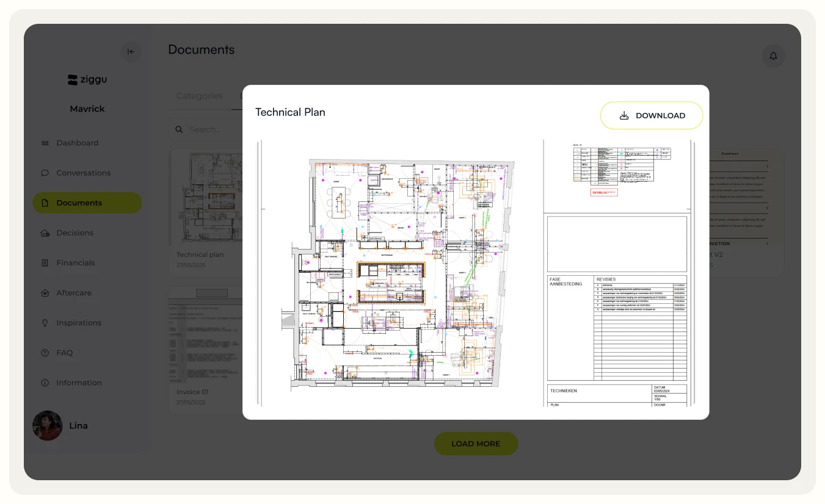This screenshot has width=825, height=504.
Task: Click the ziggu logo in the sidebar
Action: pos(87,79)
